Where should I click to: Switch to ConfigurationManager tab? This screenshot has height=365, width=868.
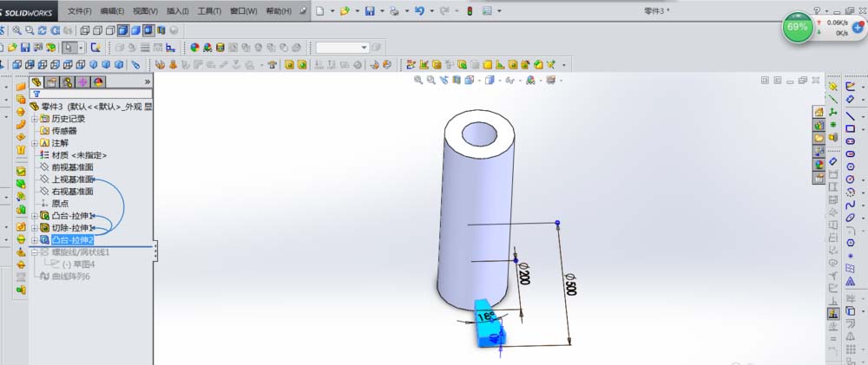coord(68,81)
